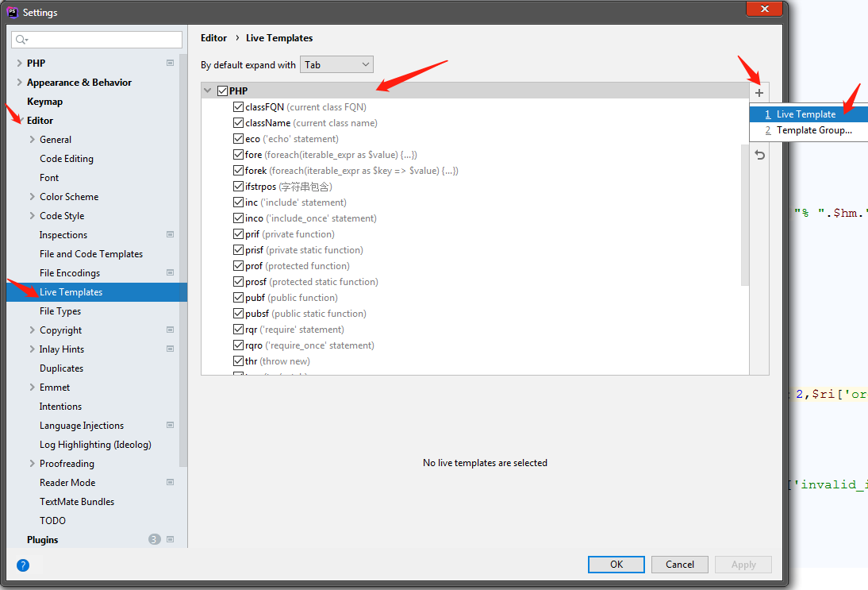
Task: Click the plus icon to add template
Action: 759,93
